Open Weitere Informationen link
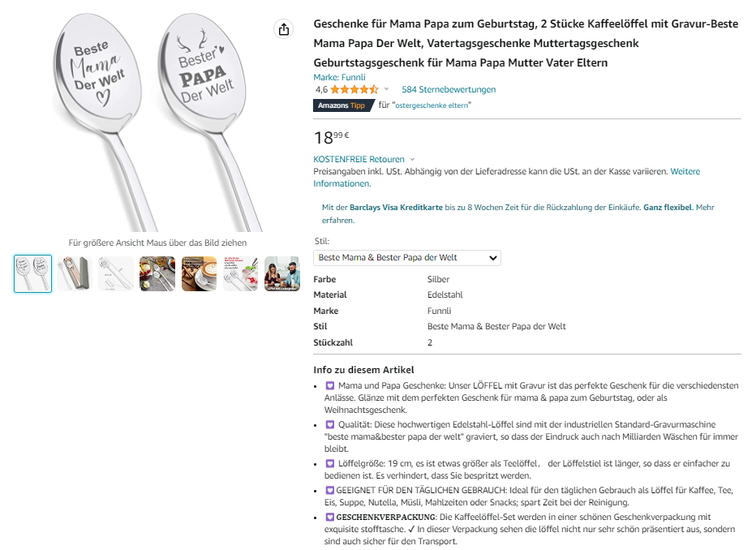The width and height of the screenshot is (756, 550). [x=507, y=178]
